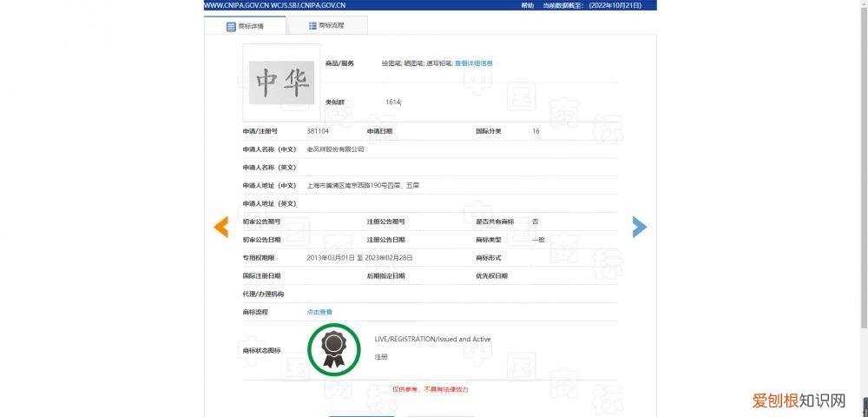
Task: Select international class value 16
Action: pos(536,131)
